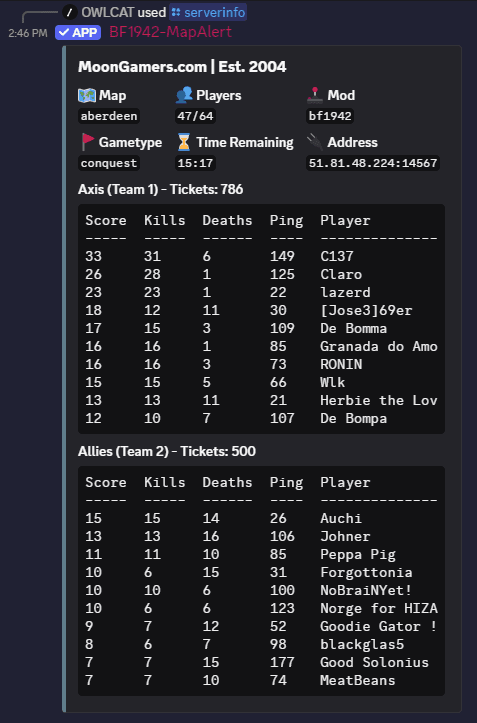Click player Forgottonia in Allies table
Viewport: 477px width, 723px height.
366,573
